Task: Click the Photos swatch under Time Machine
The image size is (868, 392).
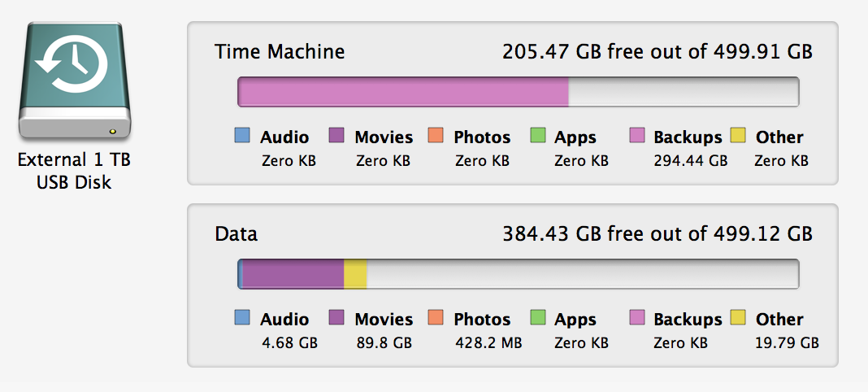Action: click(x=435, y=136)
